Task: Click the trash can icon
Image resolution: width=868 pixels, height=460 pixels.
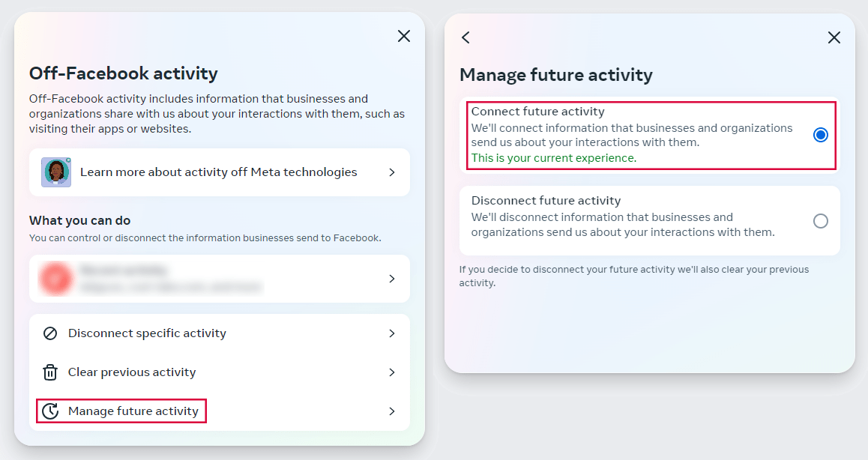Action: [x=50, y=372]
